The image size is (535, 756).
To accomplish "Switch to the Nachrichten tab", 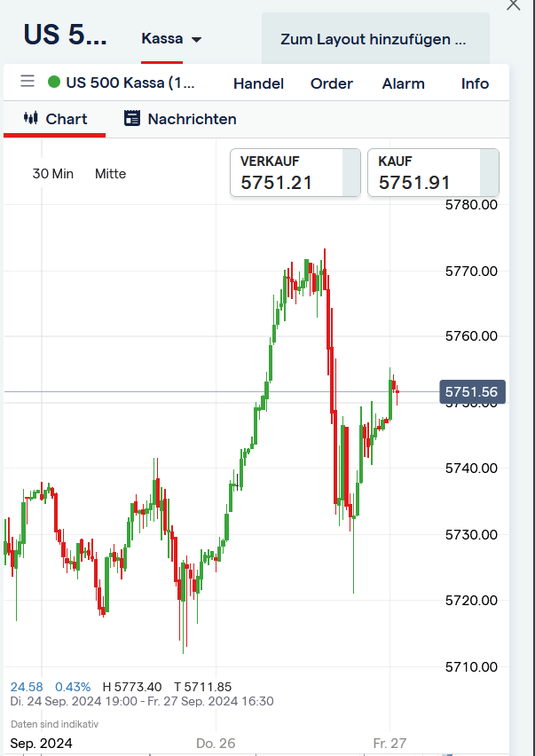I will click(x=193, y=118).
